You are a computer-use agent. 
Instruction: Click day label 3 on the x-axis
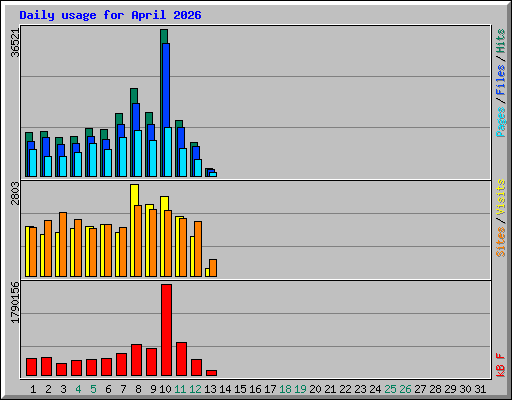[x=63, y=389]
